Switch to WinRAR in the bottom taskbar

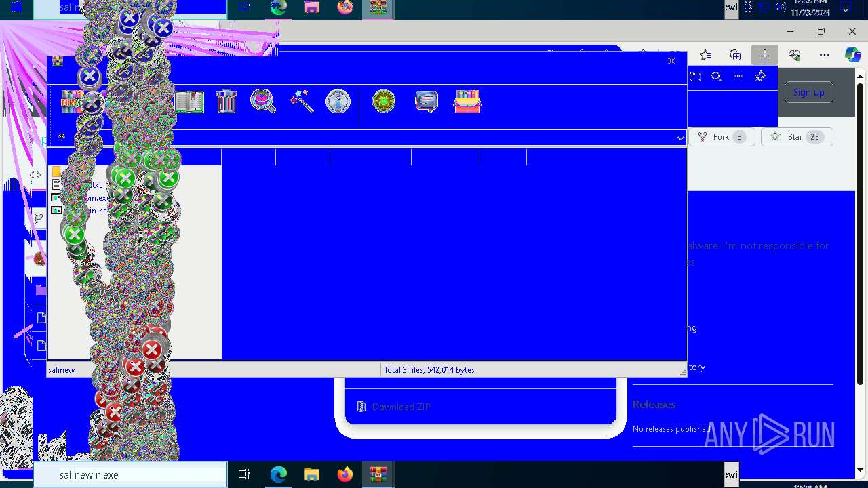pos(378,475)
